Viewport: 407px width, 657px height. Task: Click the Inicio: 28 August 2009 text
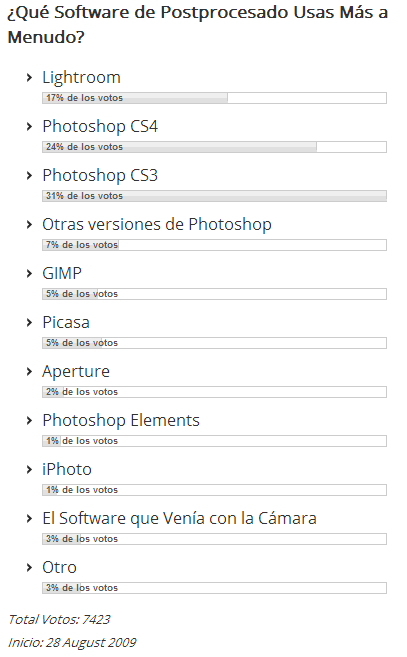(72, 643)
